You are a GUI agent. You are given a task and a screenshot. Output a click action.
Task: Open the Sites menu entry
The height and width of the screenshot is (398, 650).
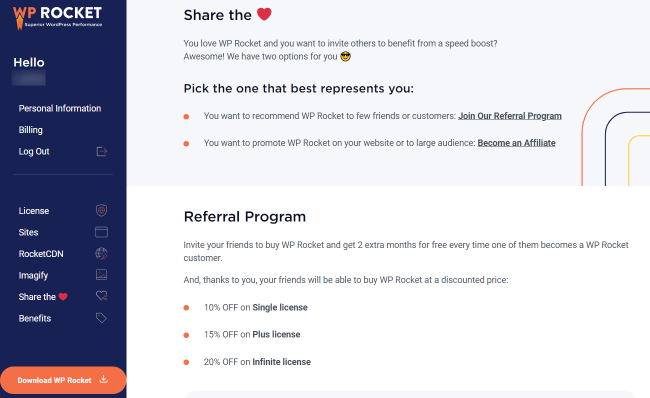28,232
